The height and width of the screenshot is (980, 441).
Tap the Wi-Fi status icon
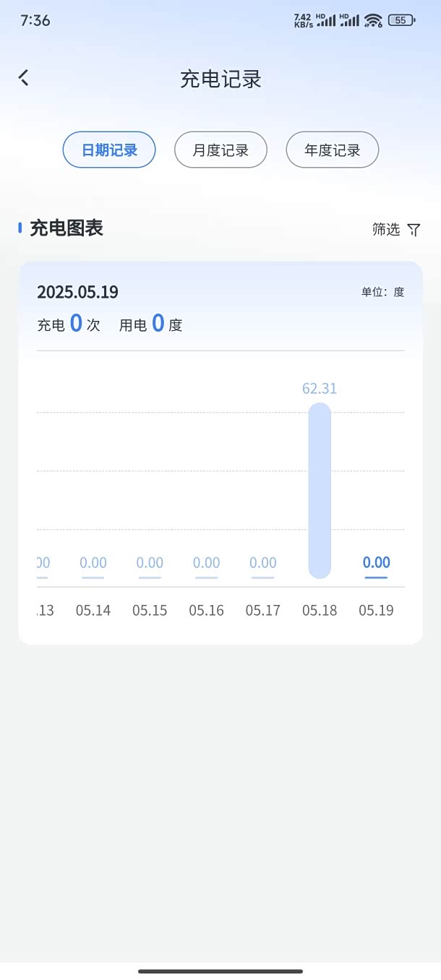click(373, 20)
